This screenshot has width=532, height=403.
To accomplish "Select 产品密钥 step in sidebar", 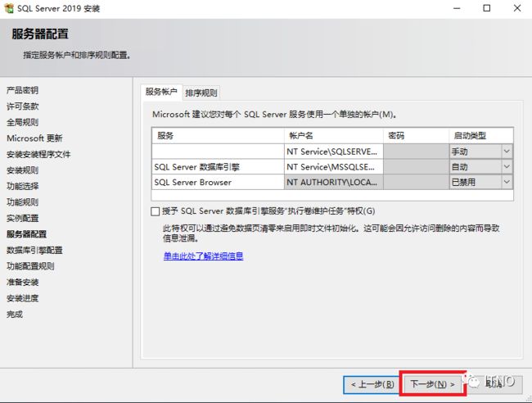I will click(x=22, y=90).
